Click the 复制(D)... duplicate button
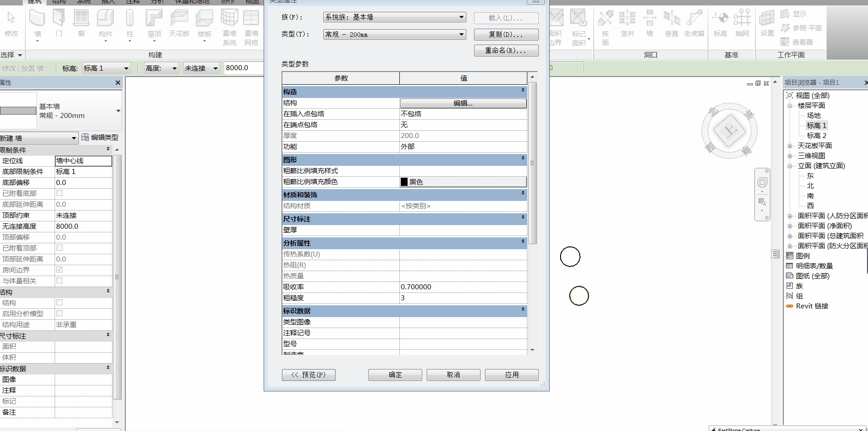The height and width of the screenshot is (431, 868). click(506, 35)
